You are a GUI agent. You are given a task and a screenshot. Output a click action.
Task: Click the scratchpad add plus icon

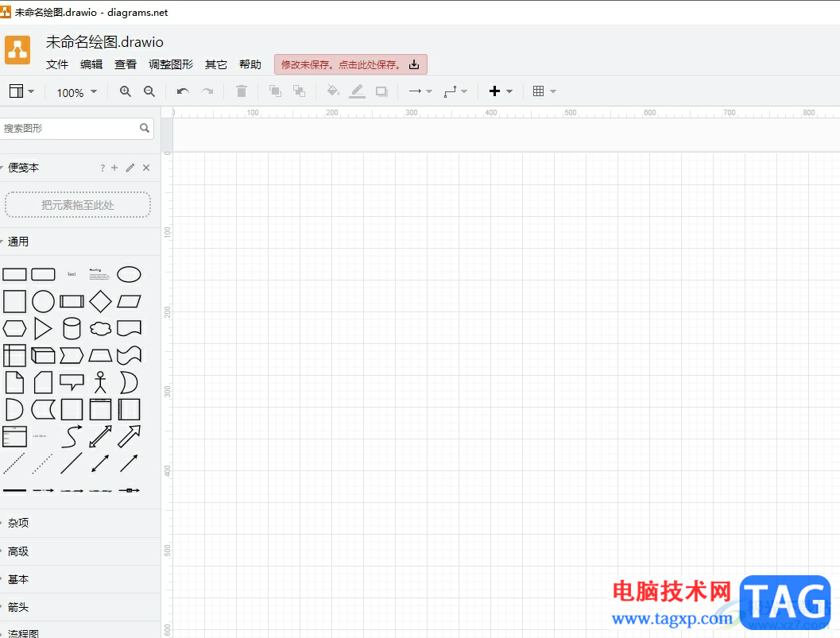[114, 168]
